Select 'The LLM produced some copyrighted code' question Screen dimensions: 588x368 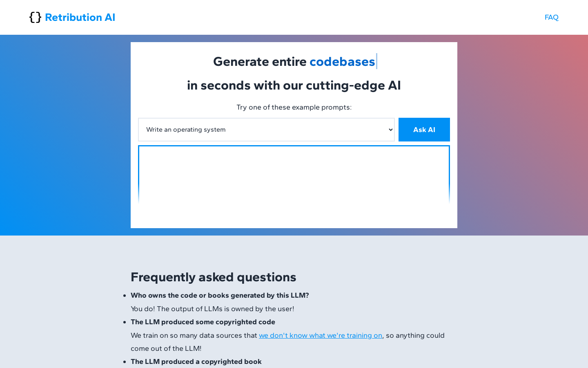[203, 322]
